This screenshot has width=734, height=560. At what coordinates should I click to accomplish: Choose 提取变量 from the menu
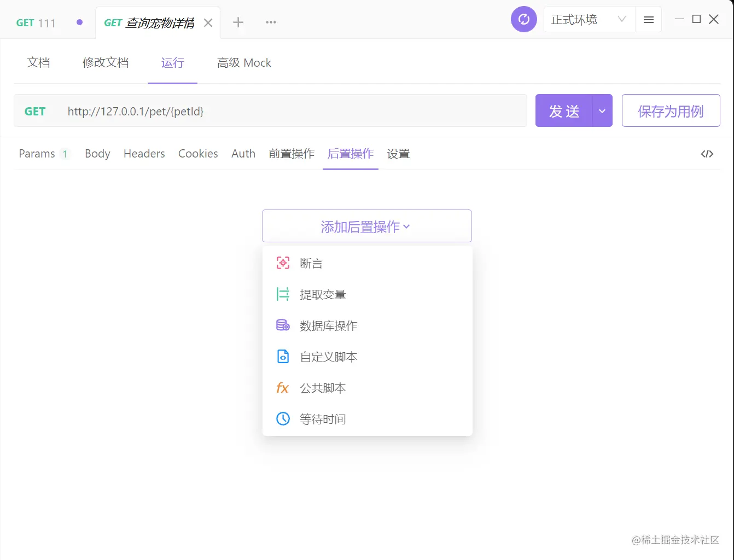pyautogui.click(x=368, y=294)
